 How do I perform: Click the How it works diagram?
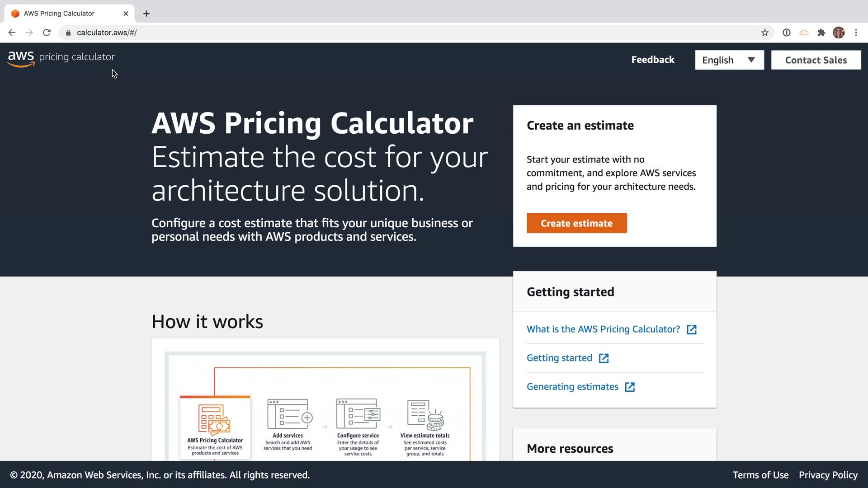coord(325,407)
